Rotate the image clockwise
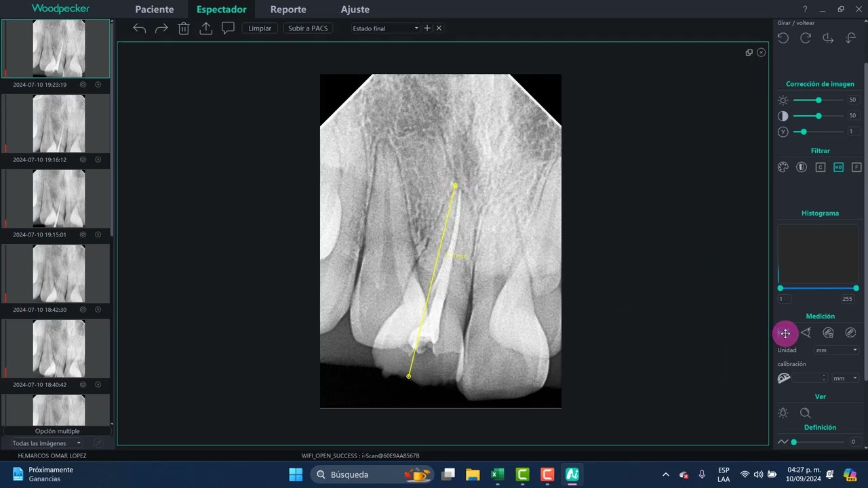This screenshot has width=868, height=488. click(x=806, y=39)
